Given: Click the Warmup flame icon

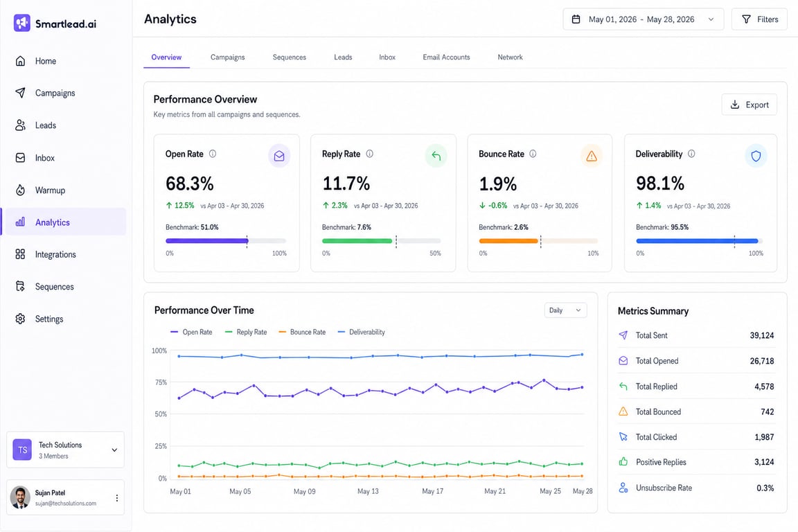Looking at the screenshot, I should pyautogui.click(x=20, y=190).
